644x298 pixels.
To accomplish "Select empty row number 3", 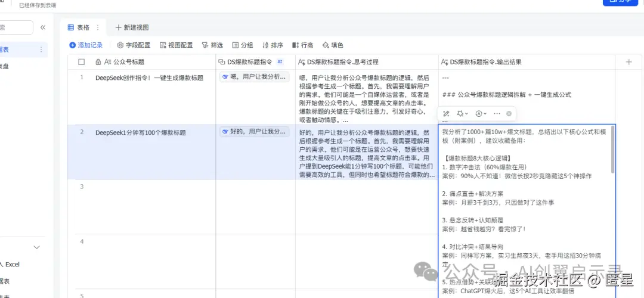I will [82, 187].
